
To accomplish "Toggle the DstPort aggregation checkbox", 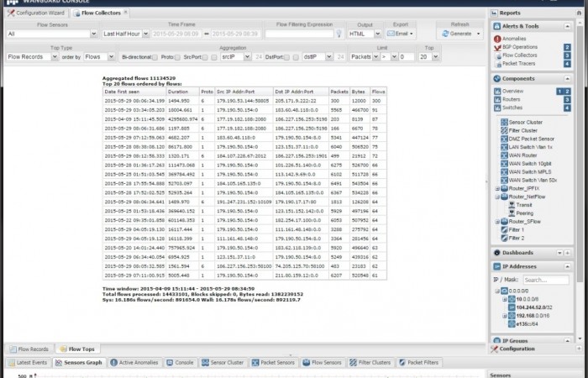I will coord(286,57).
